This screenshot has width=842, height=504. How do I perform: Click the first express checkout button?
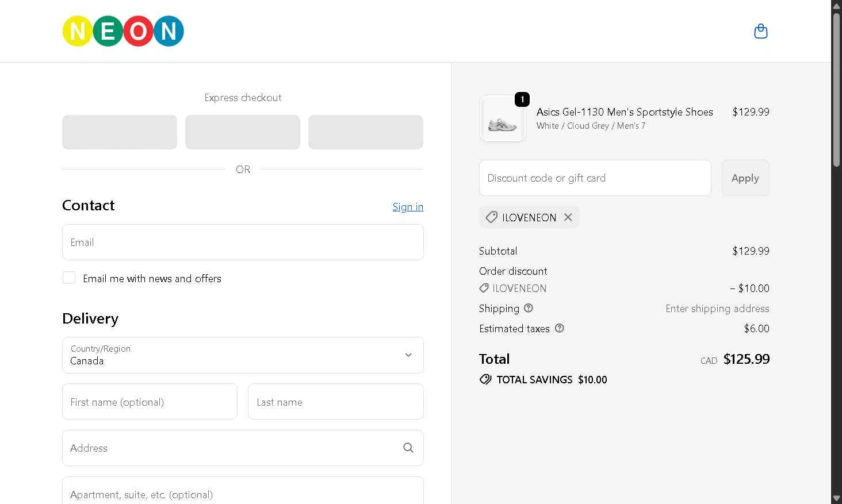(120, 132)
